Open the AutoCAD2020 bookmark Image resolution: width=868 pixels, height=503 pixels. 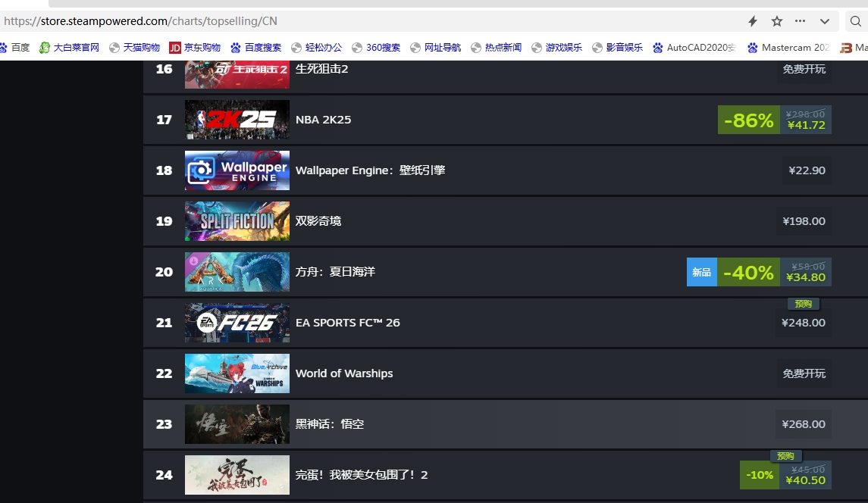(x=694, y=48)
